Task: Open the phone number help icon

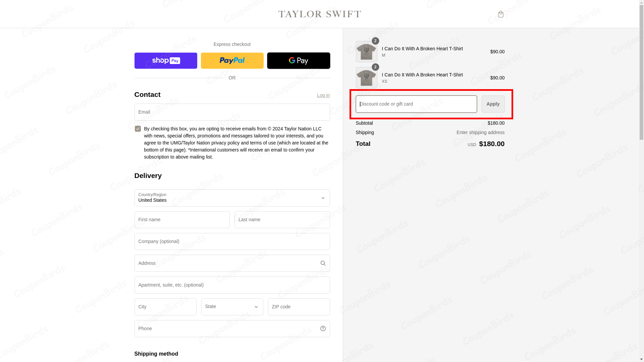Action: click(x=323, y=328)
